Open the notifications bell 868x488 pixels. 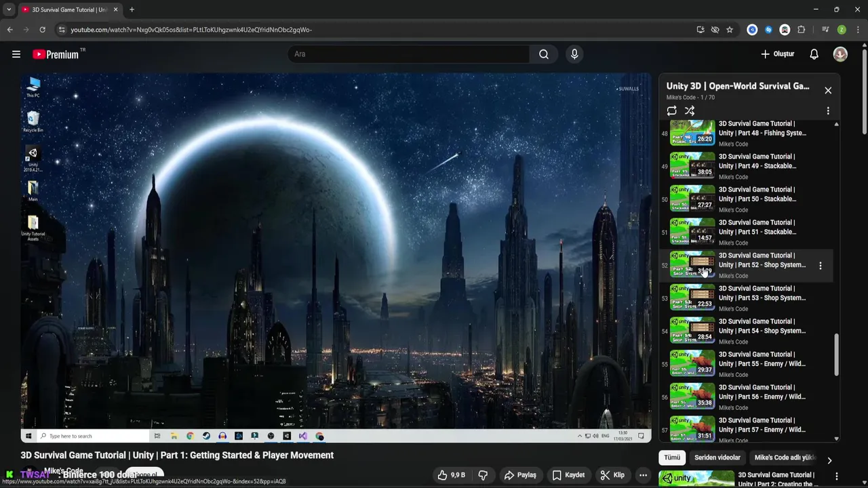coord(814,54)
